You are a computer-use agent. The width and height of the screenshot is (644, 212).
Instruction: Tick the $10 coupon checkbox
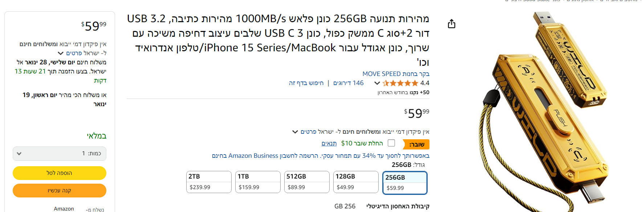[391, 143]
